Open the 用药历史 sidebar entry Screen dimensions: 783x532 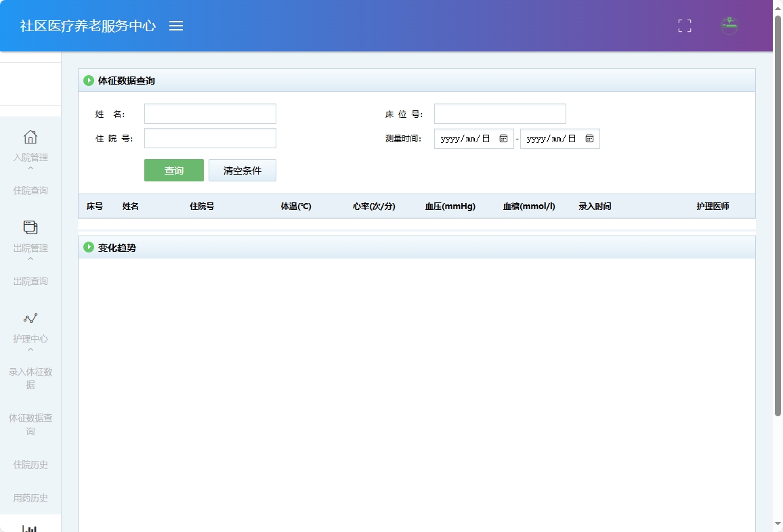coord(30,497)
